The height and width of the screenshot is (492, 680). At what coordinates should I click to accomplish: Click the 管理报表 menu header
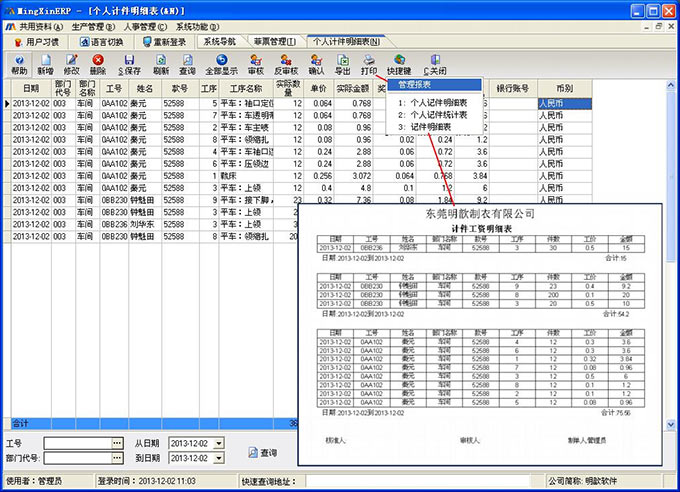(x=434, y=85)
